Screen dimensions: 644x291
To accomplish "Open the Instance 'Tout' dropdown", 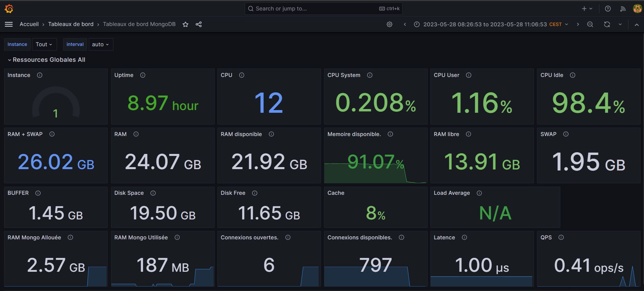I will tap(44, 44).
